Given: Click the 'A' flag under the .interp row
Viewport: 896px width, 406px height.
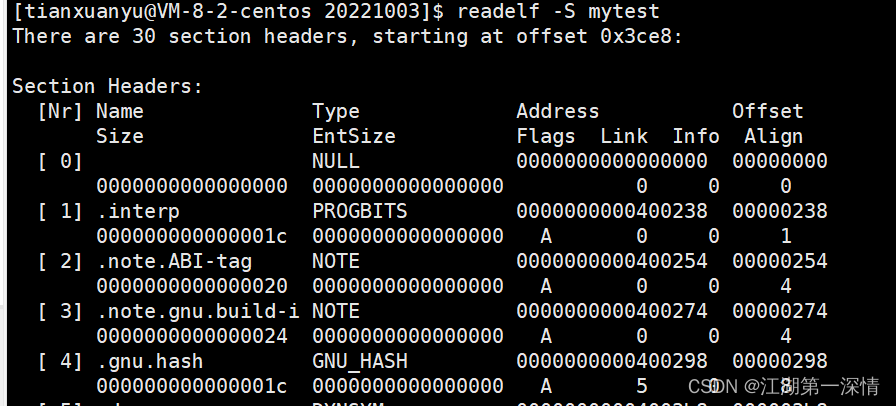Looking at the screenshot, I should [546, 236].
